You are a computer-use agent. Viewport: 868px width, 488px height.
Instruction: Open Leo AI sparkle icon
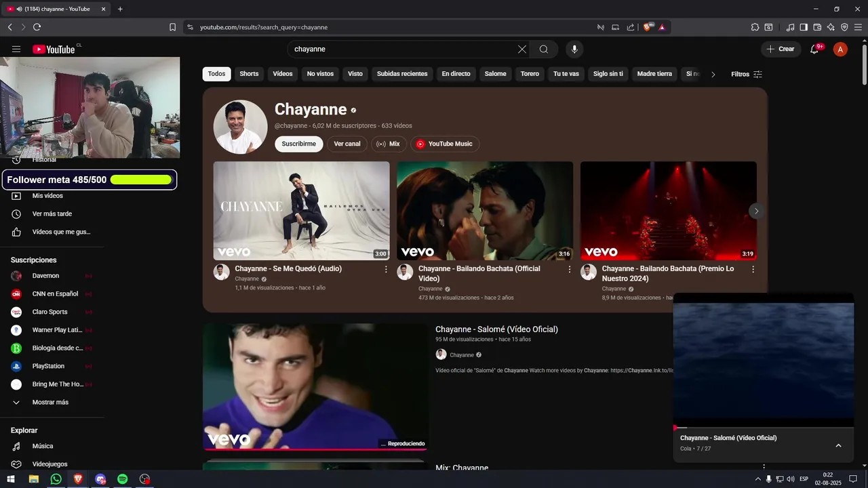click(x=831, y=27)
